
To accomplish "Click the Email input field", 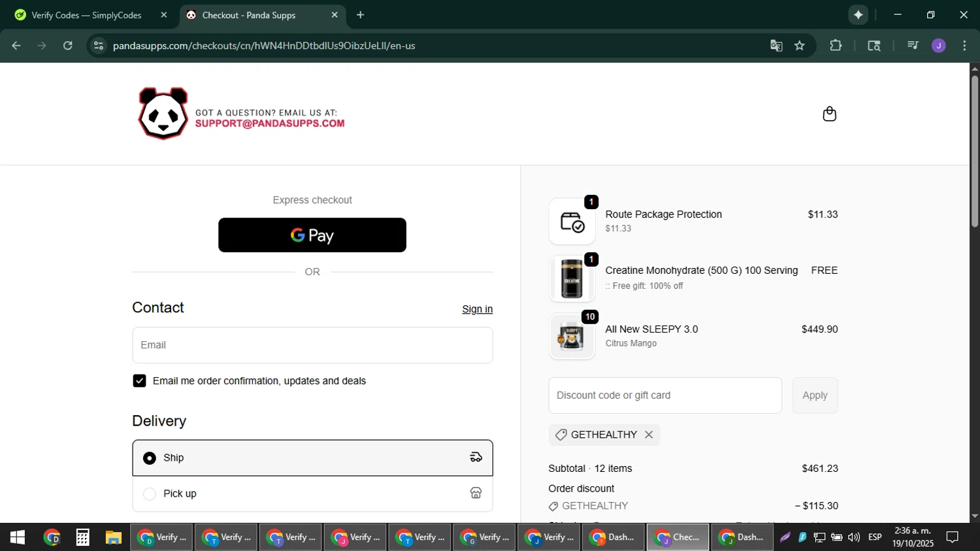I will (312, 345).
